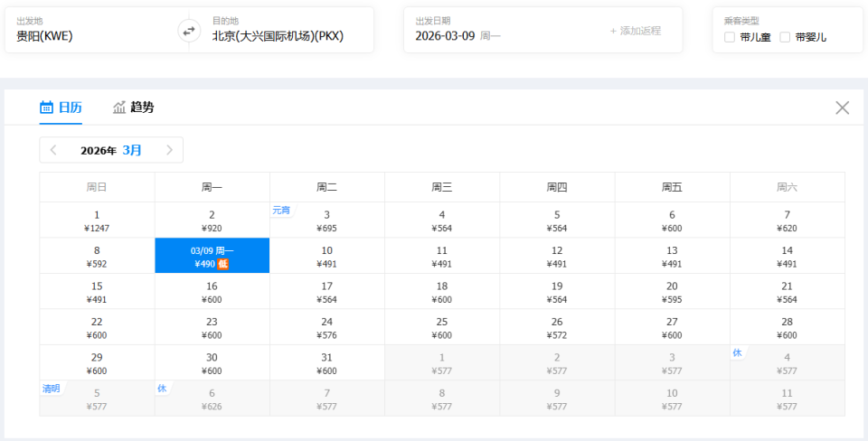Select April 2 greyed date cell

[x=558, y=362]
